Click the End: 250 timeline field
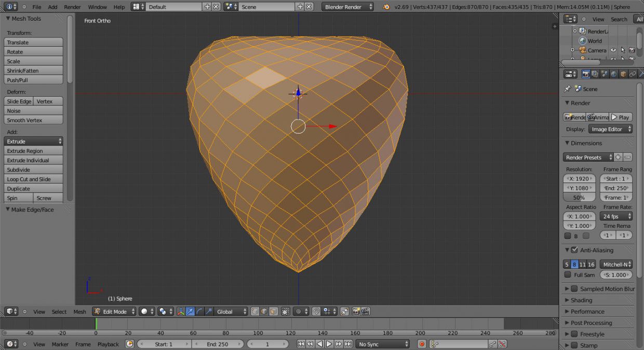 point(218,344)
